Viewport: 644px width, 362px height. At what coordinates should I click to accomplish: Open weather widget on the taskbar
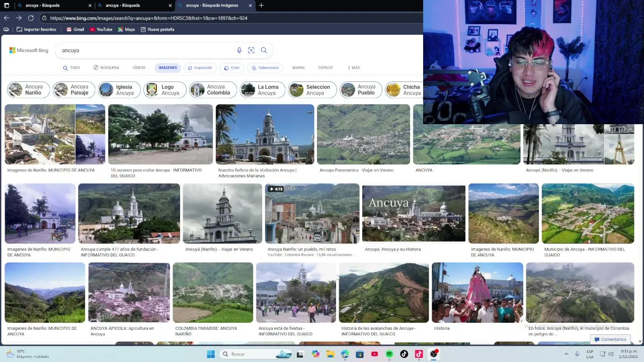click(26, 354)
